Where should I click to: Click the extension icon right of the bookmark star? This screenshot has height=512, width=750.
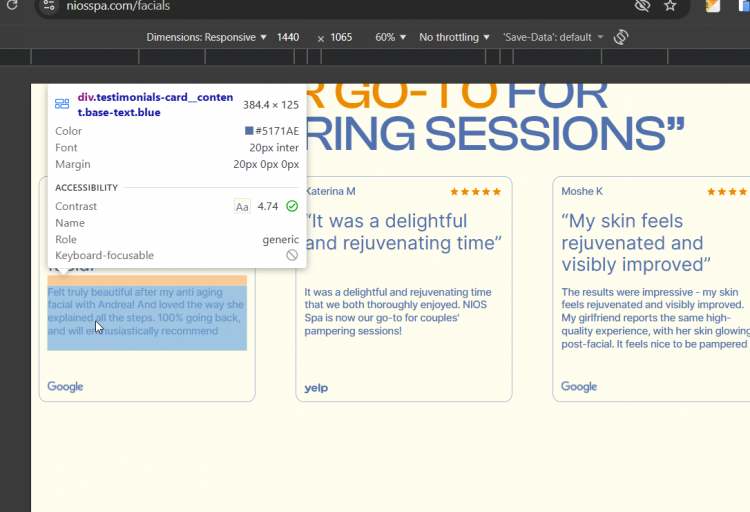[x=713, y=5]
